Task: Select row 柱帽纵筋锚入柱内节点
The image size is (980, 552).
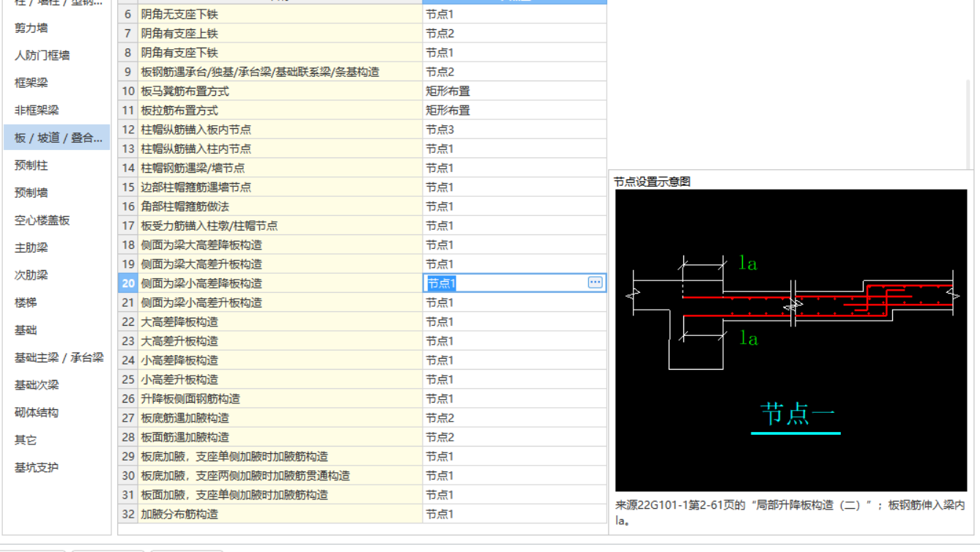Action: coord(281,149)
